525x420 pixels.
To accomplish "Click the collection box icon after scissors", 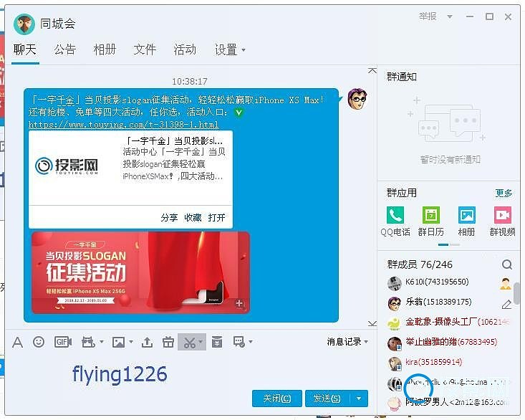I will point(217,342).
